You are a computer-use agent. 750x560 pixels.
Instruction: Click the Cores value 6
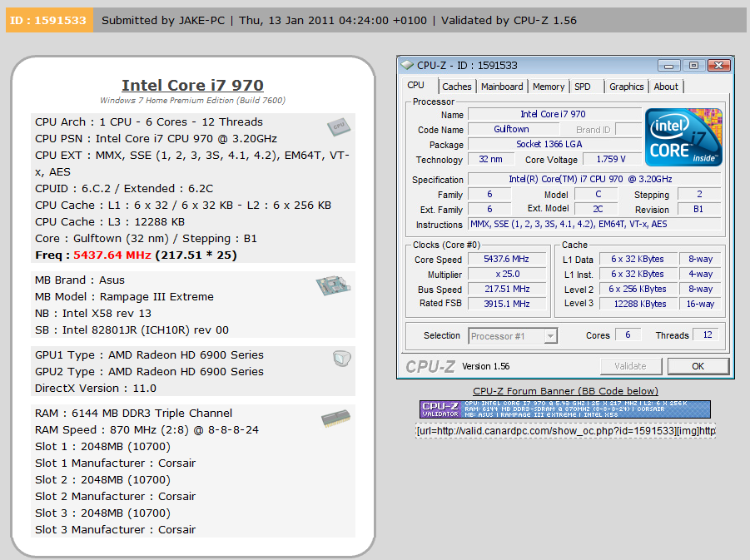(x=628, y=335)
